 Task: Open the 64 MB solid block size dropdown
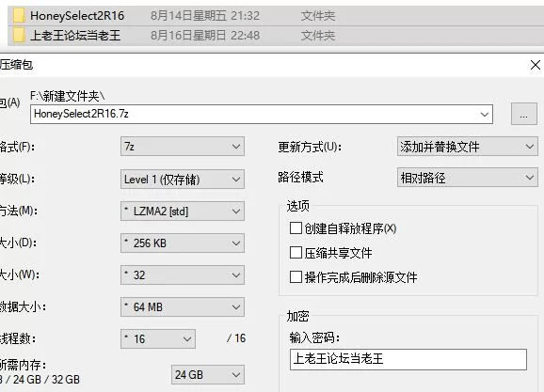[x=183, y=307]
